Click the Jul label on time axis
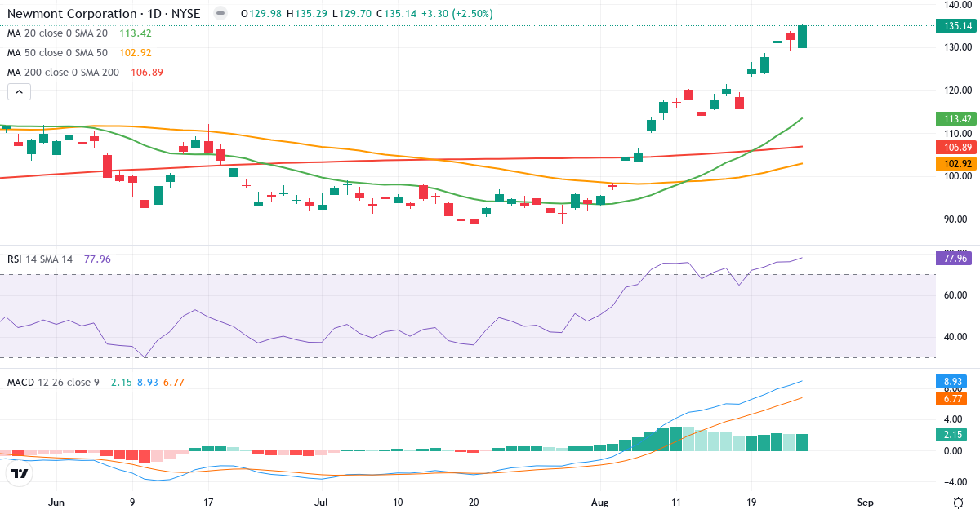This screenshot has height=514, width=980. [x=322, y=503]
